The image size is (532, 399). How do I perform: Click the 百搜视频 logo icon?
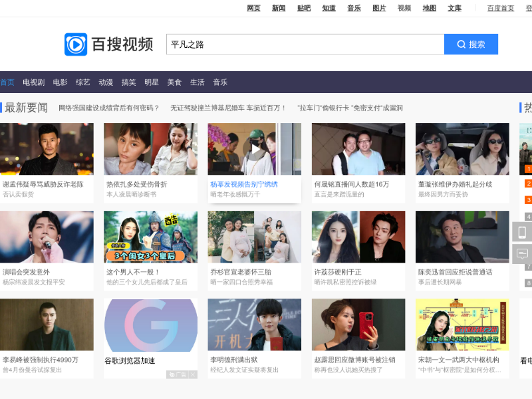[x=76, y=45]
